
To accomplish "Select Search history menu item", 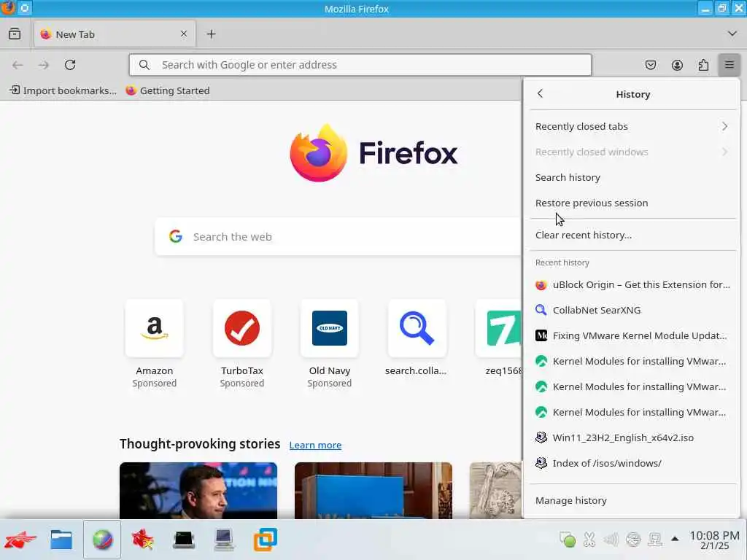I will 632,177.
